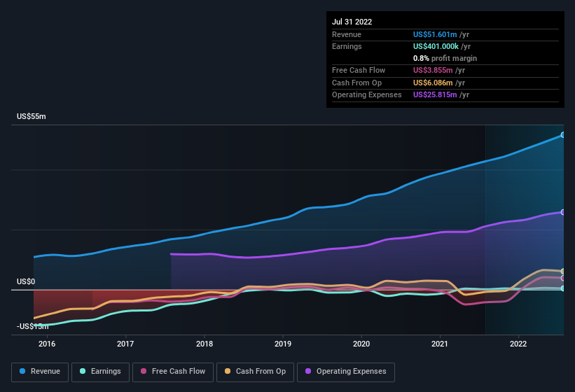Click Earnings endpoint marker on chart
The height and width of the screenshot is (392, 575).
(563, 288)
